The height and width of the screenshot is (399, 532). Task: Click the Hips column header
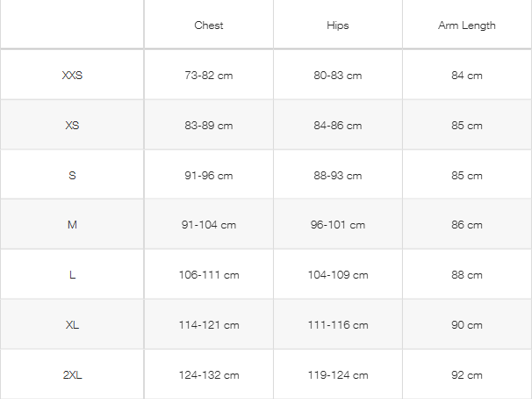[338, 25]
